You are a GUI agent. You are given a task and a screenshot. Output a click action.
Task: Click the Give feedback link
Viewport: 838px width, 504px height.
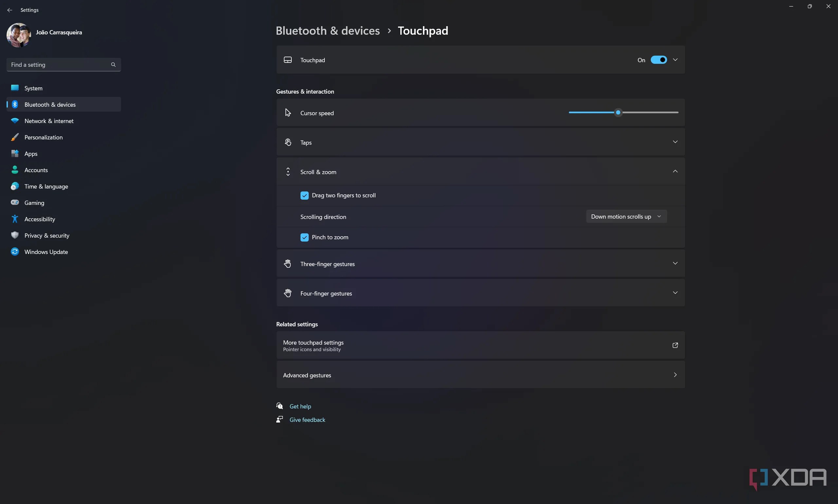307,420
